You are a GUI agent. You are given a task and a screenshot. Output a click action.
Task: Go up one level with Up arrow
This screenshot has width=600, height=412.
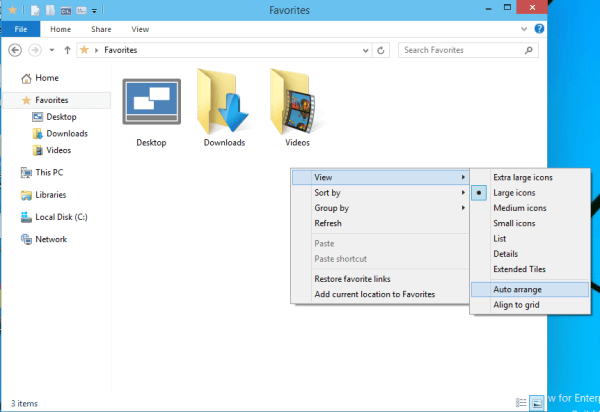point(67,49)
